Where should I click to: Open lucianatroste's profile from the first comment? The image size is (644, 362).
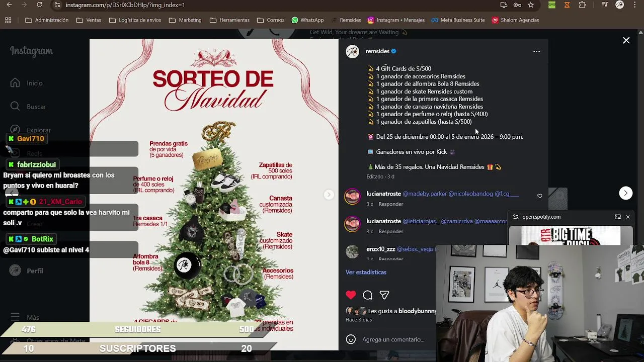pos(383,194)
